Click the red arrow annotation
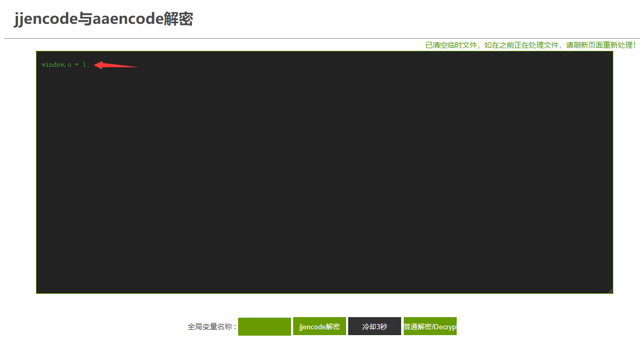 click(x=115, y=65)
